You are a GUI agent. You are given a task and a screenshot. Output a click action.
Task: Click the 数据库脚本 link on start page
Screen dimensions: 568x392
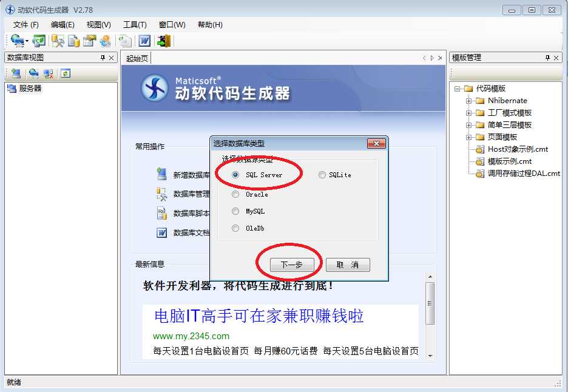click(x=191, y=214)
